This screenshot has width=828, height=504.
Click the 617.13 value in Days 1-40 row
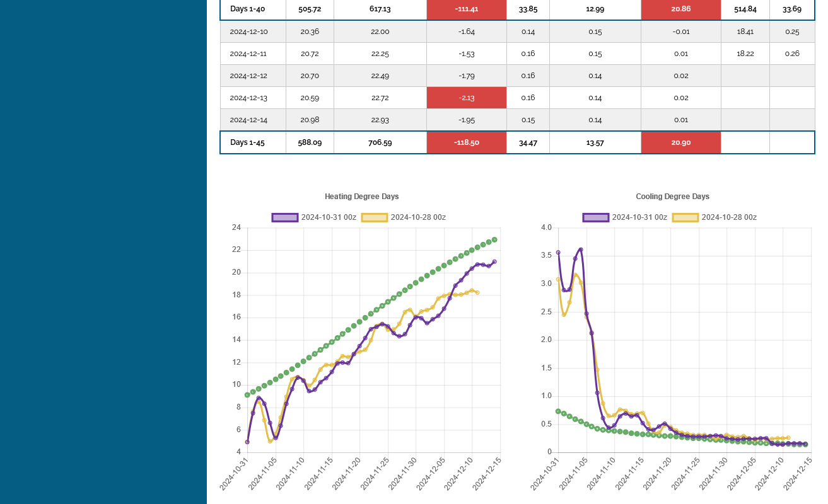tap(380, 9)
